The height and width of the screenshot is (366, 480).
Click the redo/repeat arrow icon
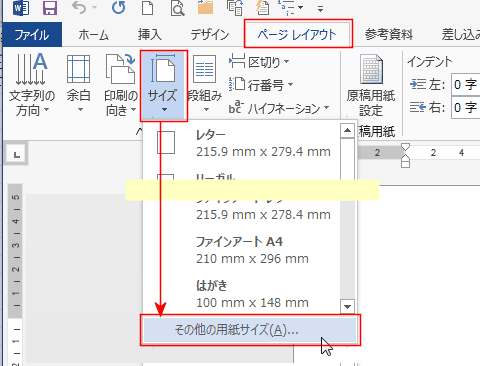119,8
